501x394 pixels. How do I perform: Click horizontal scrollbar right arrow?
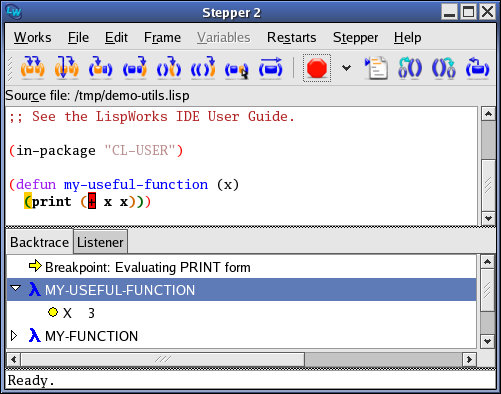(470, 360)
